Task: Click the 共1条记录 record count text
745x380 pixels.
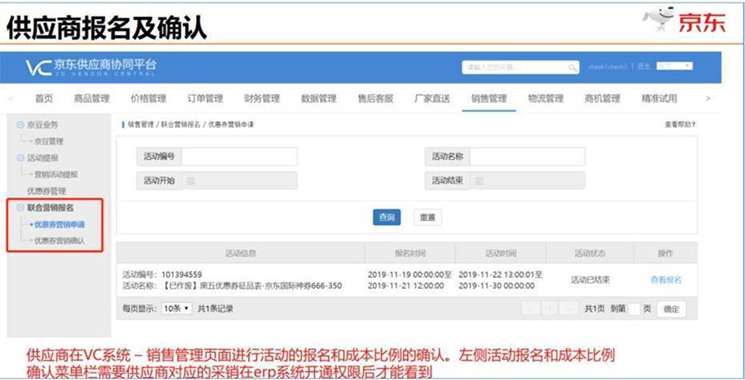Action: coord(215,309)
